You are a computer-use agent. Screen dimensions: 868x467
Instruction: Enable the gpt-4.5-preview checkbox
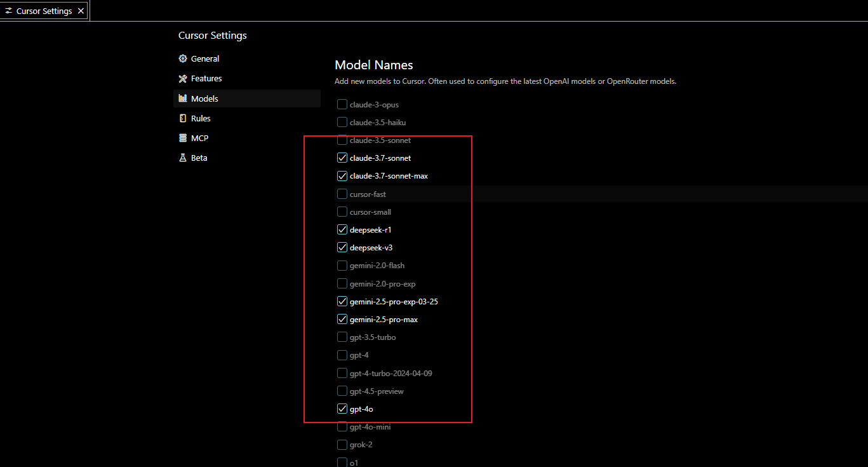(x=342, y=391)
